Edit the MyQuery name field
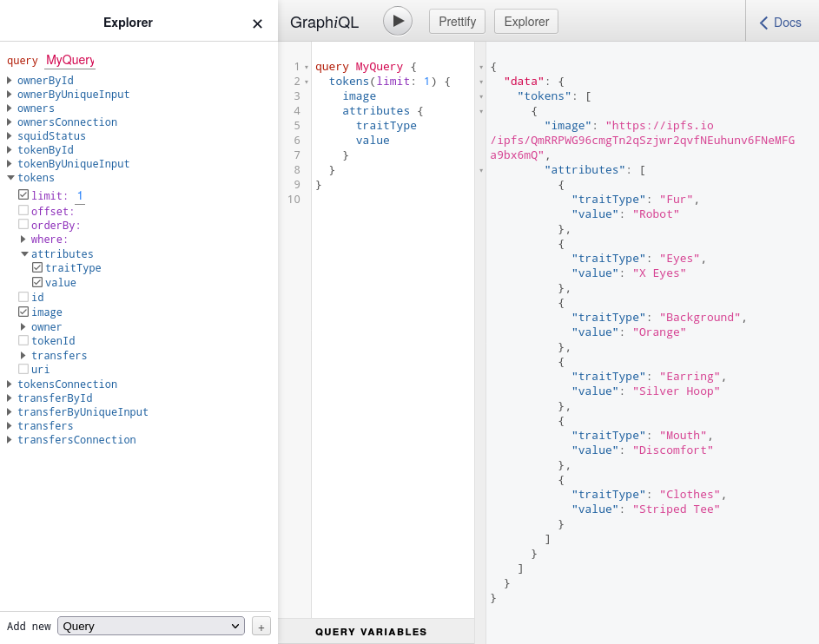This screenshot has height=644, width=819. point(70,60)
